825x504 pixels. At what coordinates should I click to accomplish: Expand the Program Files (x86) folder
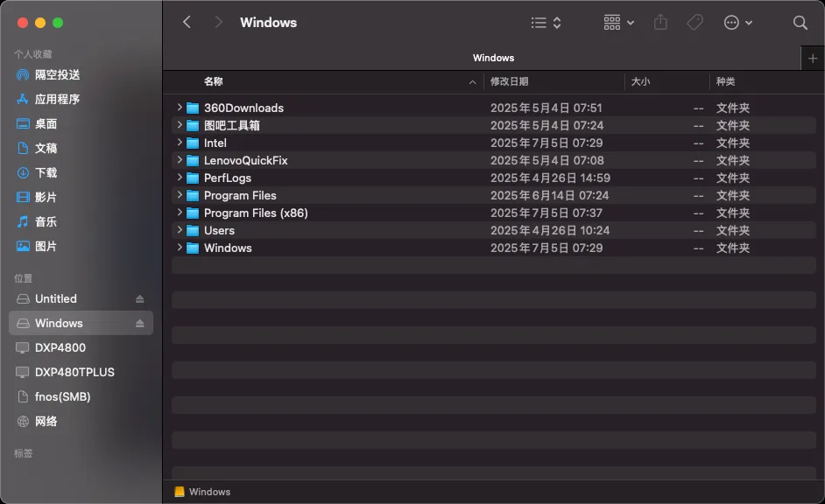point(180,212)
